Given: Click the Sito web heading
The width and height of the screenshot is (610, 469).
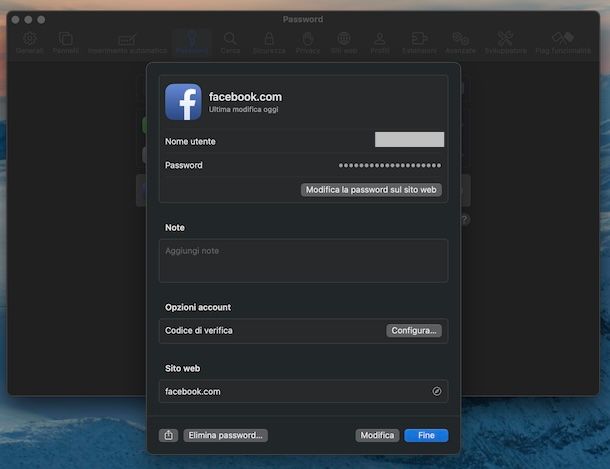Looking at the screenshot, I should click(182, 368).
